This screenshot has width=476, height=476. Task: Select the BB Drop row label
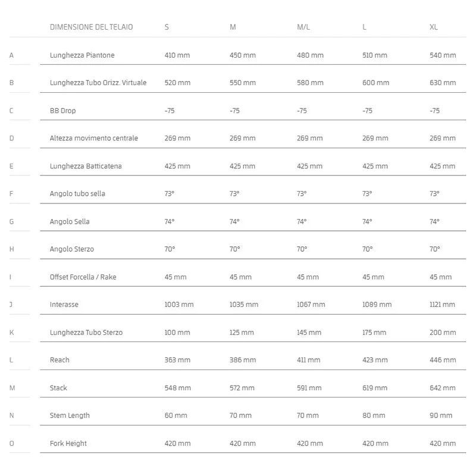click(63, 111)
